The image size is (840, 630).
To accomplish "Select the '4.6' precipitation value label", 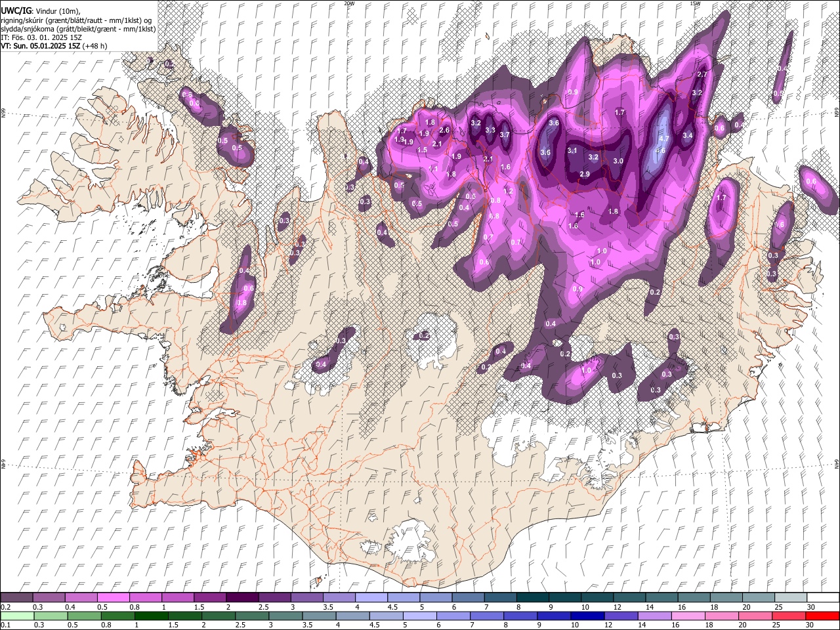I will click(660, 150).
